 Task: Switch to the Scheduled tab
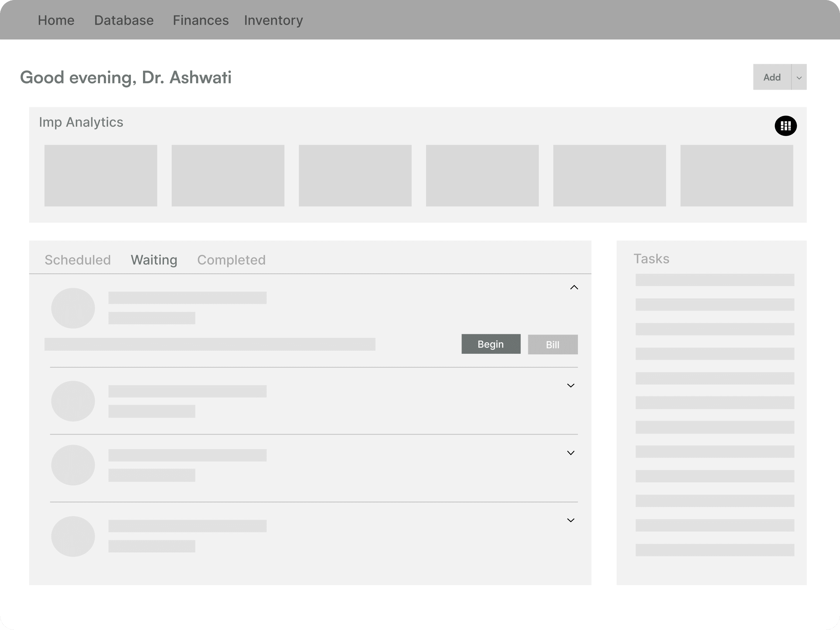pyautogui.click(x=78, y=260)
